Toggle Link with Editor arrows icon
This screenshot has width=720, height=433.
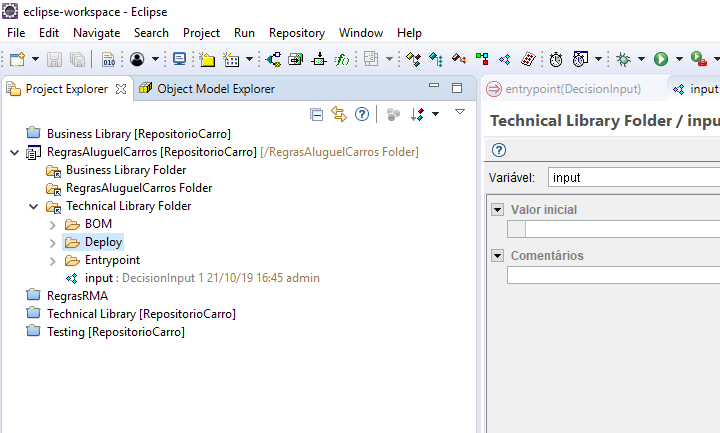(x=339, y=114)
